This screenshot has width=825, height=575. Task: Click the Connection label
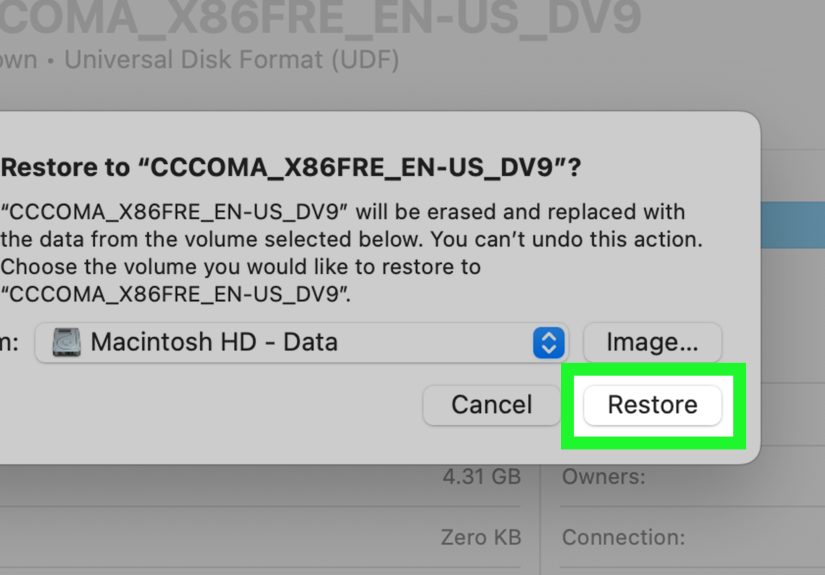(623, 537)
